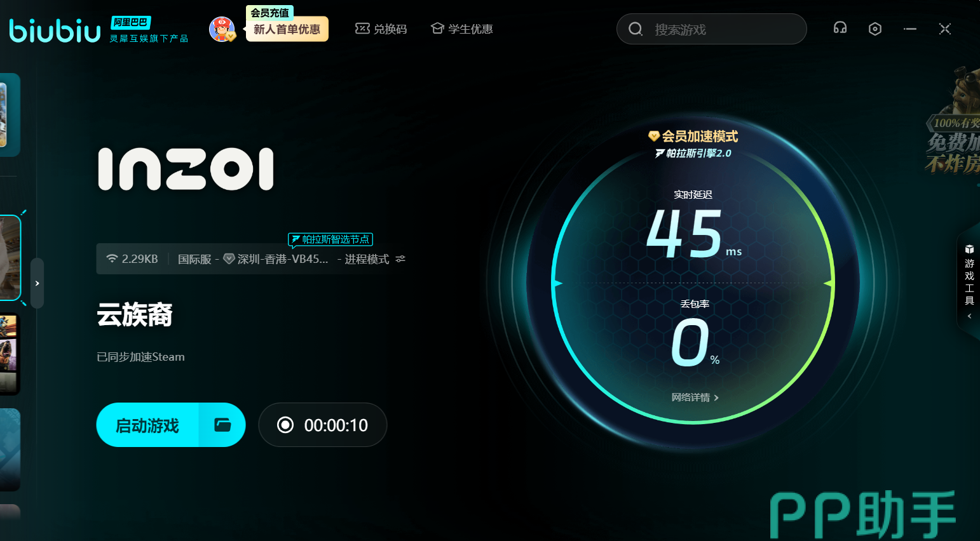Select the highlighted game thumbnail in left sidebar

pyautogui.click(x=10, y=257)
